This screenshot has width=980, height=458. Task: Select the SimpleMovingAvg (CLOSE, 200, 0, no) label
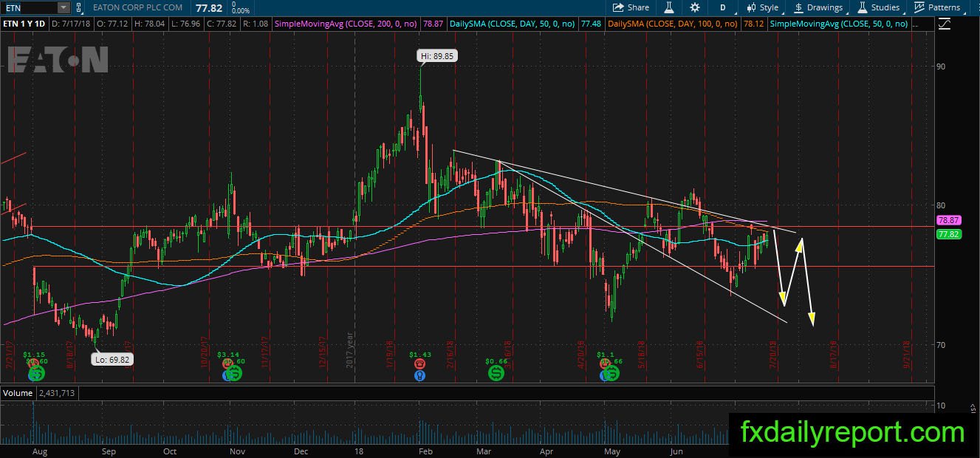click(346, 24)
